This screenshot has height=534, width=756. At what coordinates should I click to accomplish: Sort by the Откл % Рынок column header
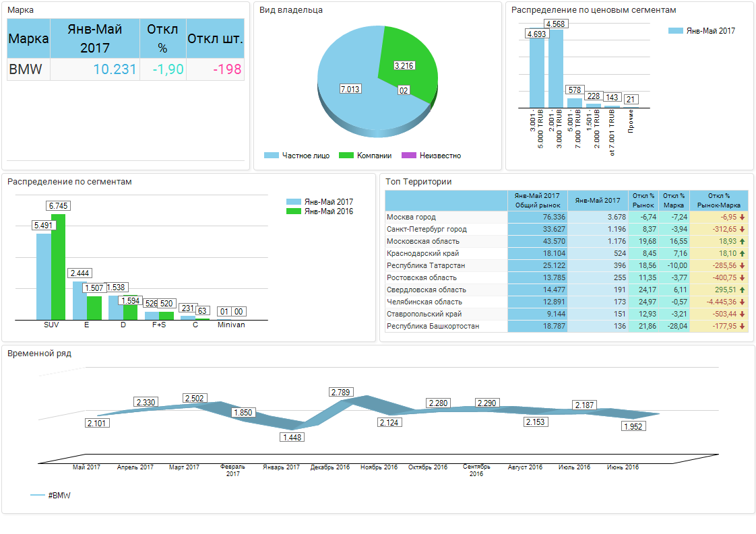(x=643, y=200)
